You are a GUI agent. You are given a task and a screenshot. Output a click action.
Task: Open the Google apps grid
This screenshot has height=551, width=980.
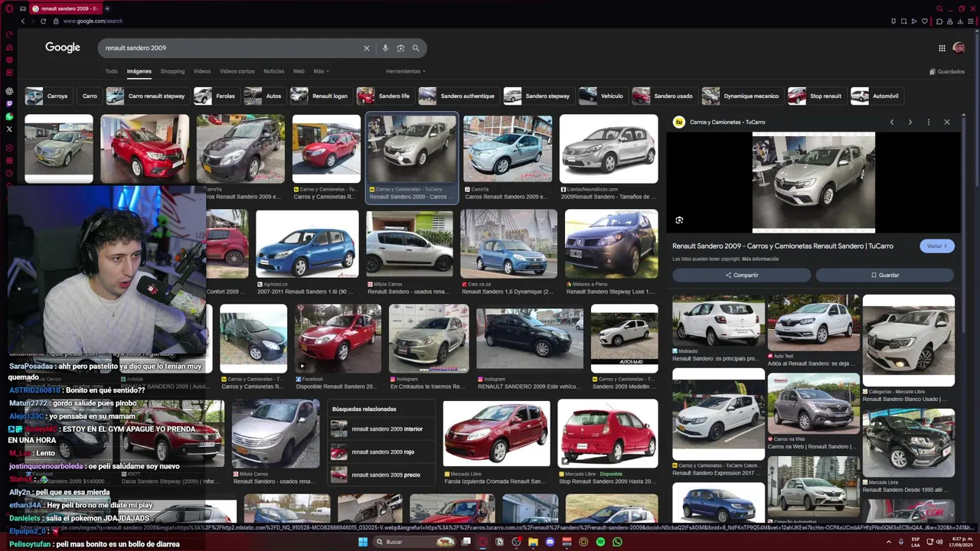click(x=942, y=48)
